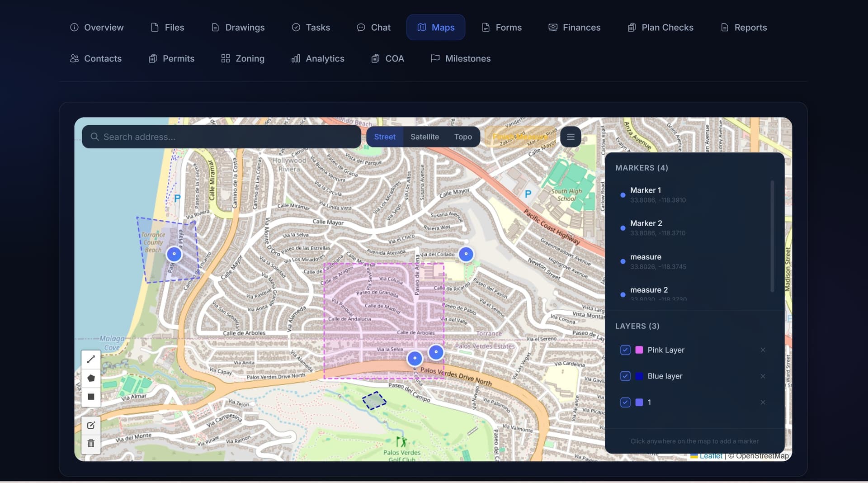Image resolution: width=868 pixels, height=483 pixels.
Task: Click the search magnifier icon
Action: tap(94, 137)
